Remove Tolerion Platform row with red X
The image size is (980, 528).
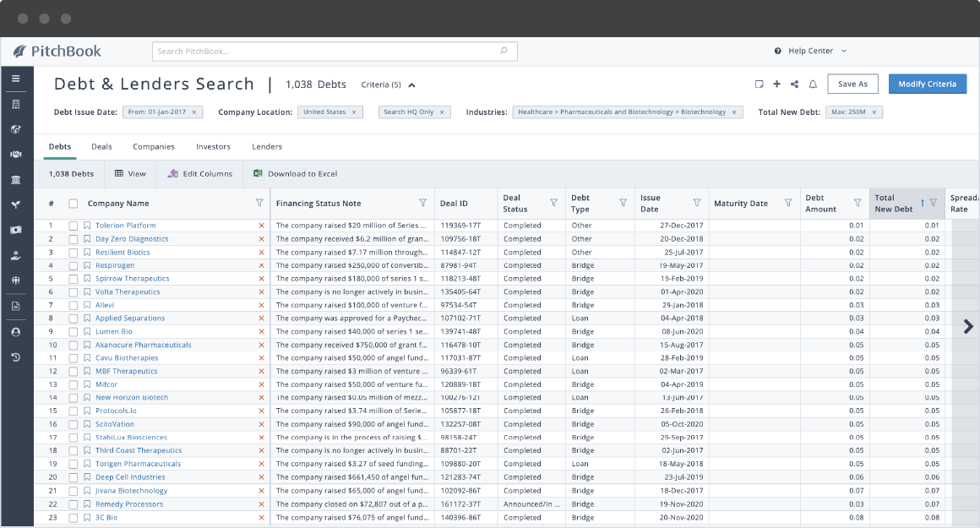(x=261, y=226)
